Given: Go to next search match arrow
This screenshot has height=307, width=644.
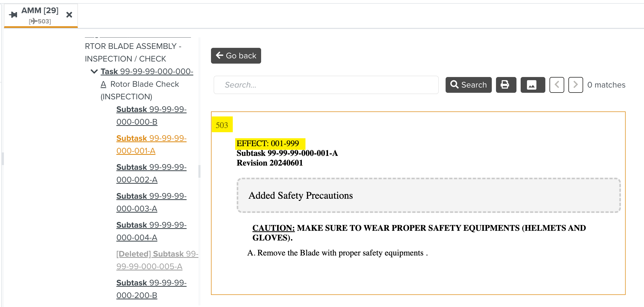Looking at the screenshot, I should coord(576,85).
